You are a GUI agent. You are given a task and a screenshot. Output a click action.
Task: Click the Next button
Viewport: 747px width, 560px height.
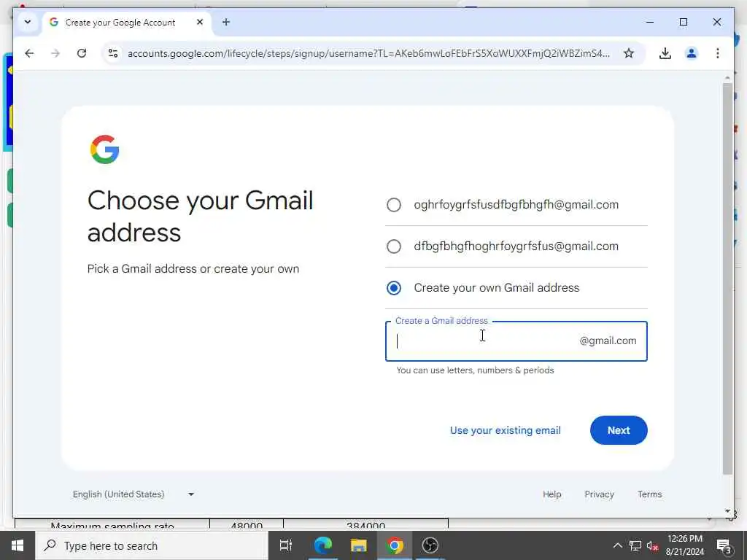(619, 430)
